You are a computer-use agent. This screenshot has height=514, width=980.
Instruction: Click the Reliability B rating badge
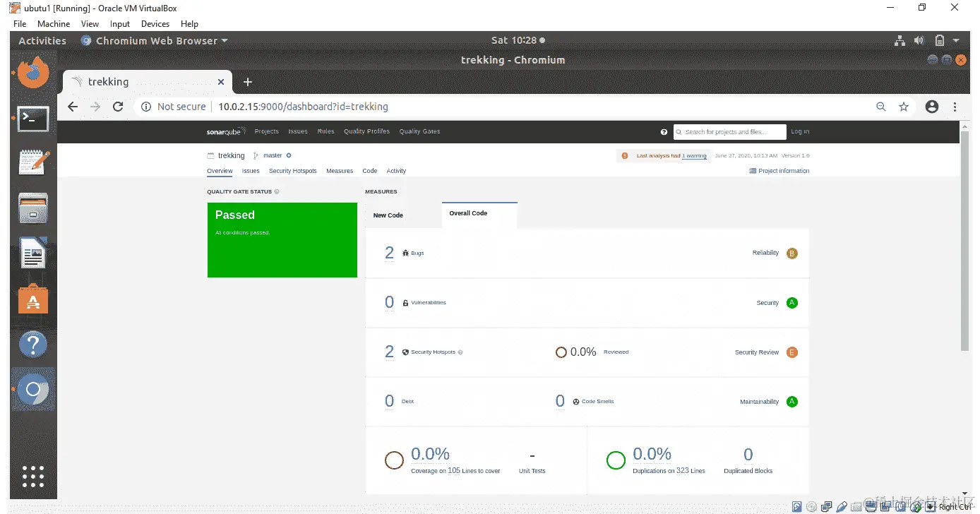point(791,253)
